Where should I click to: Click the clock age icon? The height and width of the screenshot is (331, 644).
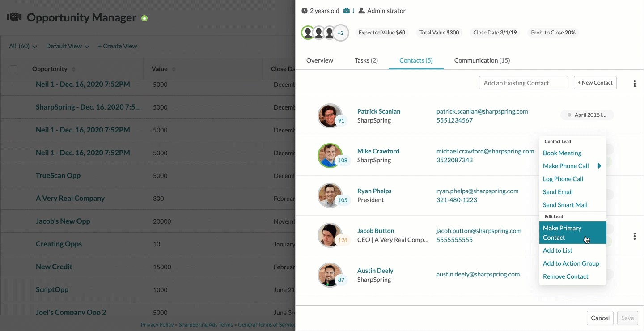coord(305,11)
